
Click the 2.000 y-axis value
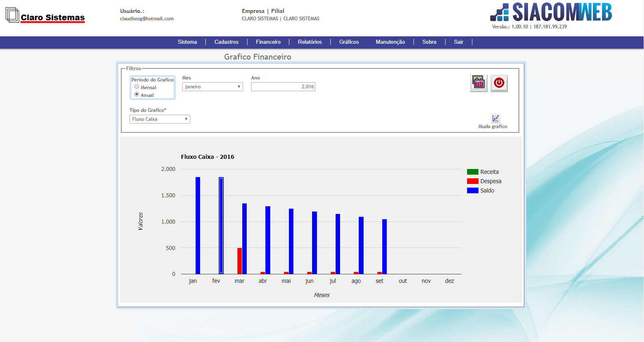pyautogui.click(x=168, y=169)
